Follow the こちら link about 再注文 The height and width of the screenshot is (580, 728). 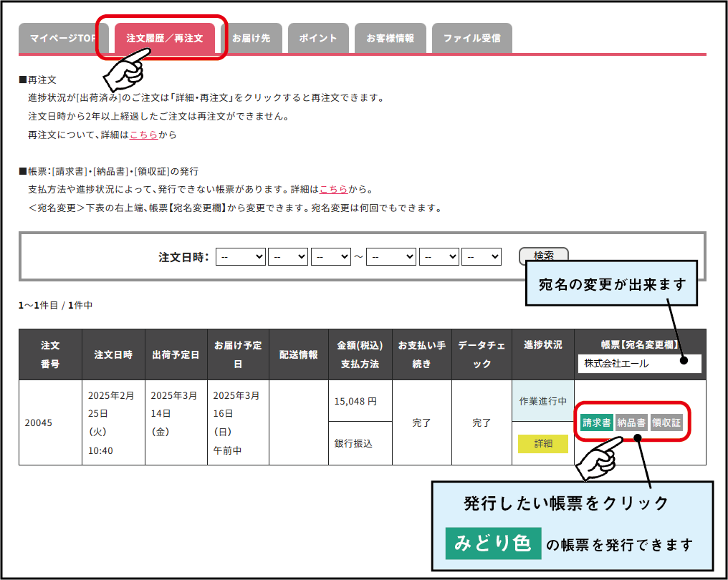(x=143, y=135)
